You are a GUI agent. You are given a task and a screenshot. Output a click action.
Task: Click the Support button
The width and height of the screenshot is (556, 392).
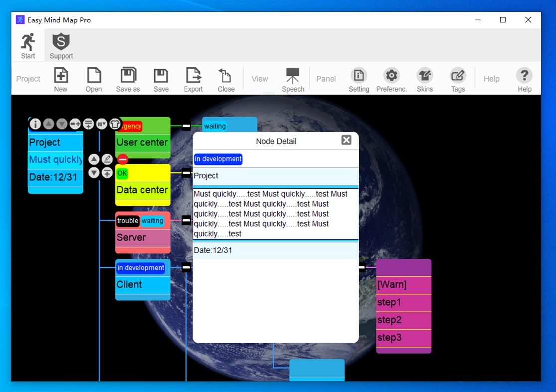(60, 45)
